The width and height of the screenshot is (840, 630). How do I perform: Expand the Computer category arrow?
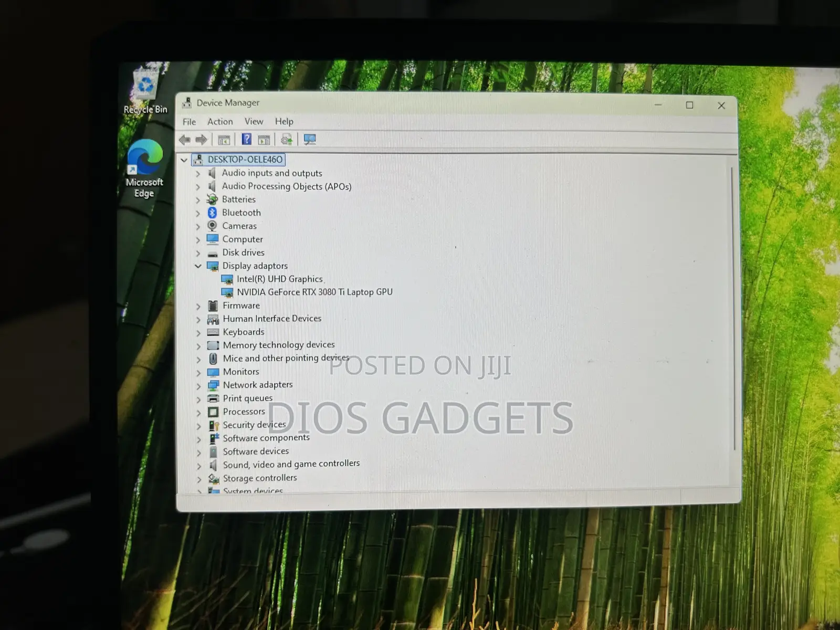tap(198, 240)
